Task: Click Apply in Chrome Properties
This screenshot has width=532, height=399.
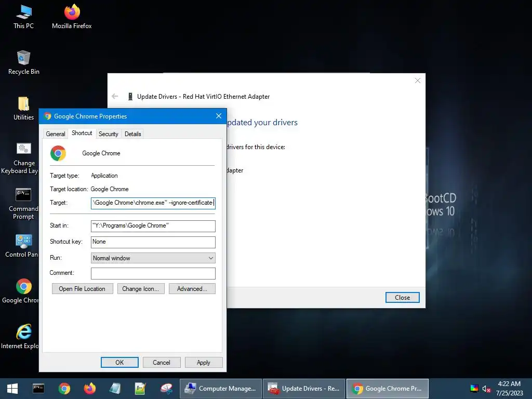Action: pyautogui.click(x=204, y=362)
